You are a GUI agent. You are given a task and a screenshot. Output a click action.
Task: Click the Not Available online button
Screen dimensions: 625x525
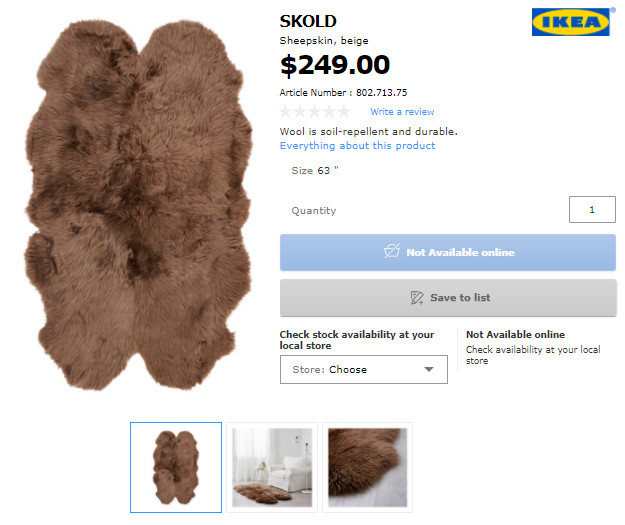tap(448, 253)
